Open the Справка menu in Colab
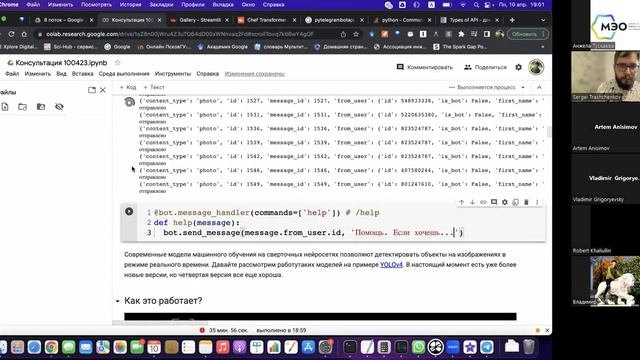The width and height of the screenshot is (640, 360). [x=208, y=74]
